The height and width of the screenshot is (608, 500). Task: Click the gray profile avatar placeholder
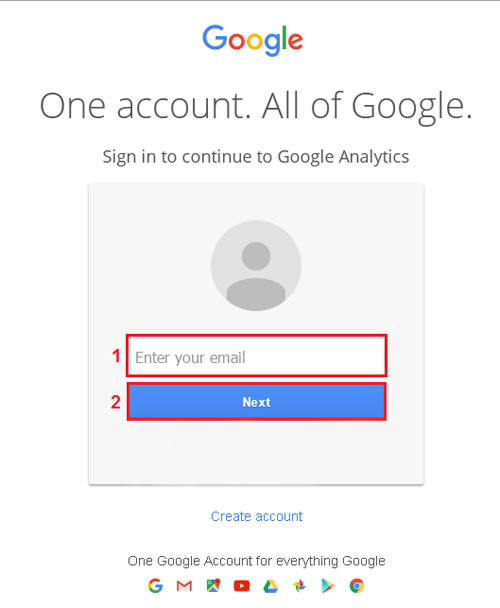click(256, 265)
